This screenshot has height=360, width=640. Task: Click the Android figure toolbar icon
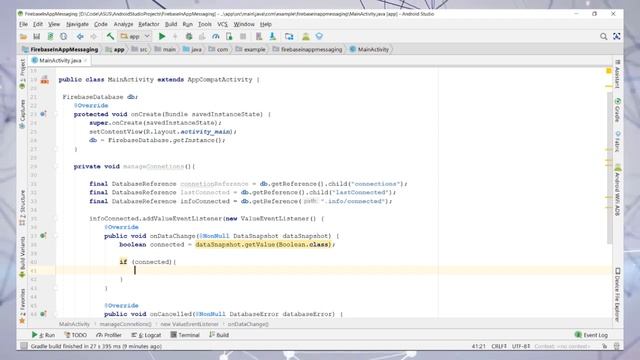click(306, 36)
